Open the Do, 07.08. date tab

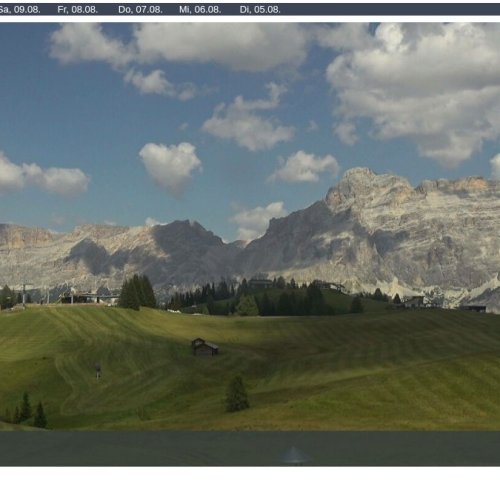pyautogui.click(x=140, y=10)
